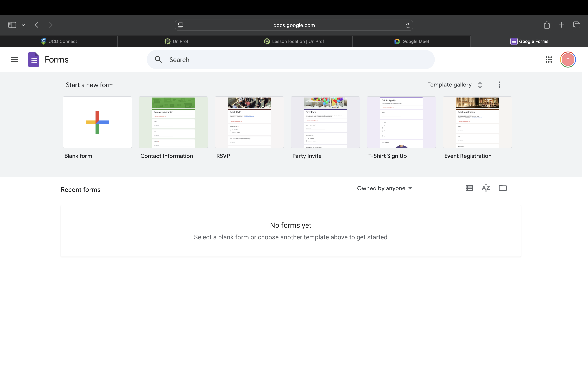
Task: Choose the T-Shirt Sign Up template
Action: pos(401,122)
